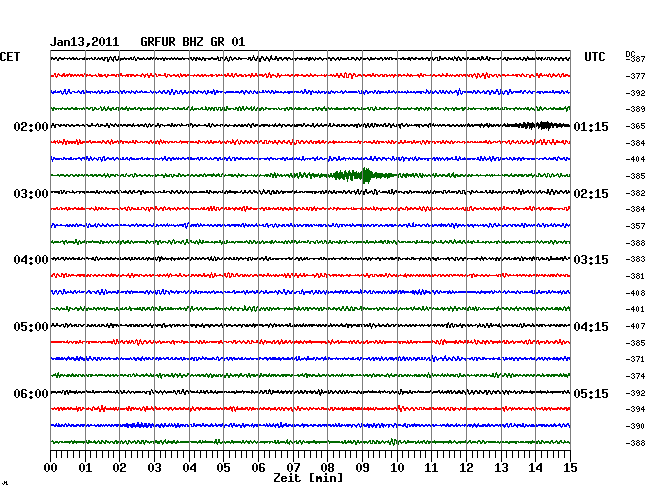Click the DC offset value -357
This screenshot has height=494, width=650.
tap(635, 226)
